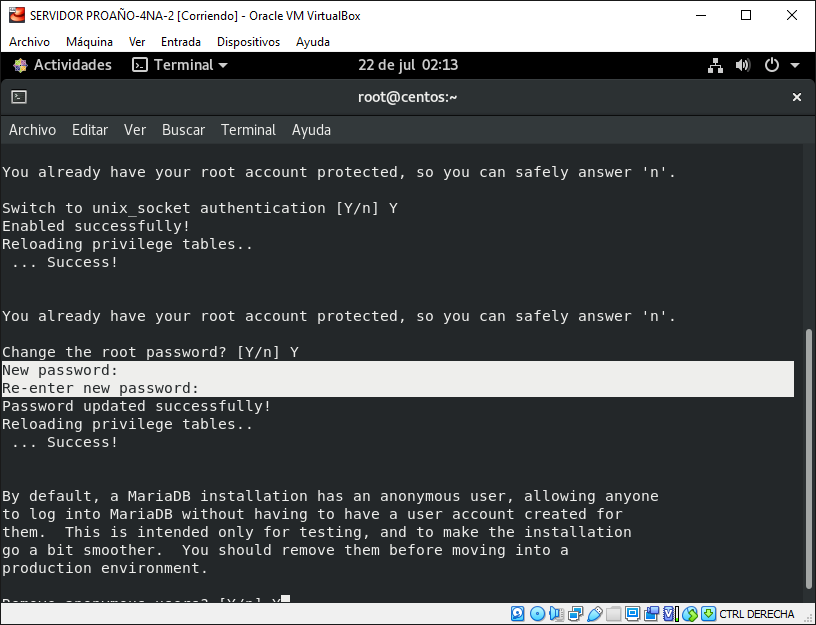Click 'Switch to unix_socket authentication [Y/n] Y' line
This screenshot has width=816, height=625.
point(200,208)
